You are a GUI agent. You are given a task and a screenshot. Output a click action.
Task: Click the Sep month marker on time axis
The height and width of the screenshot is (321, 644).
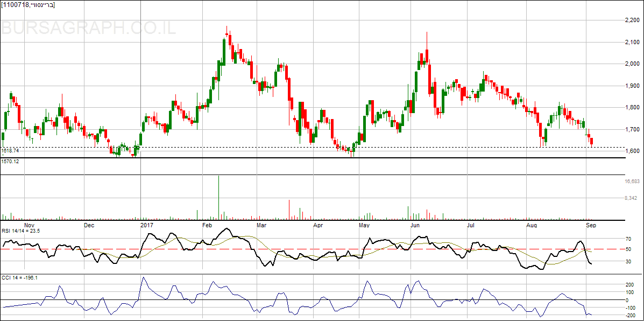591,225
